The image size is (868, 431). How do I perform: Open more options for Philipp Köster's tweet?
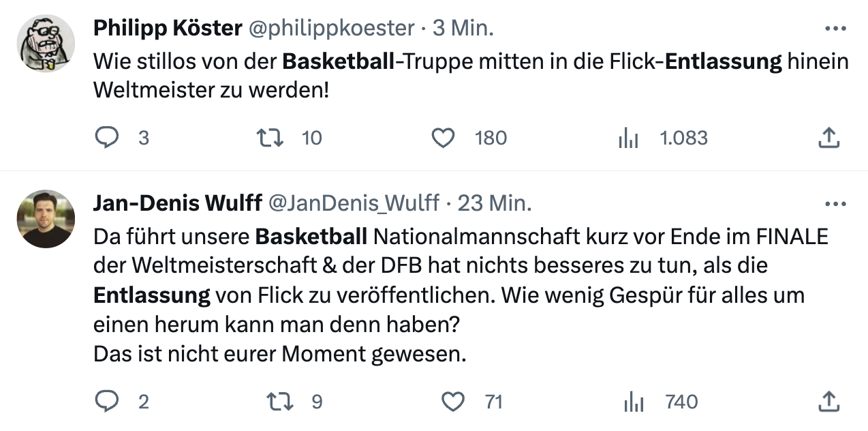(835, 29)
